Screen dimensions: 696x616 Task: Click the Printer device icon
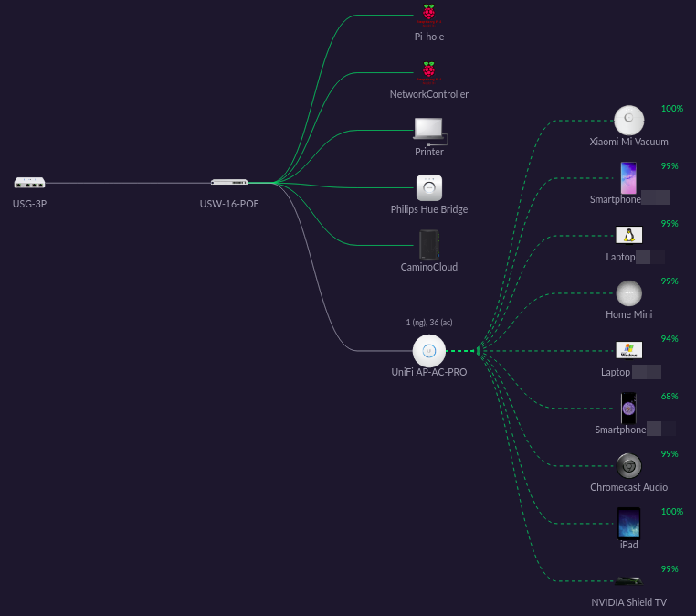coord(429,132)
